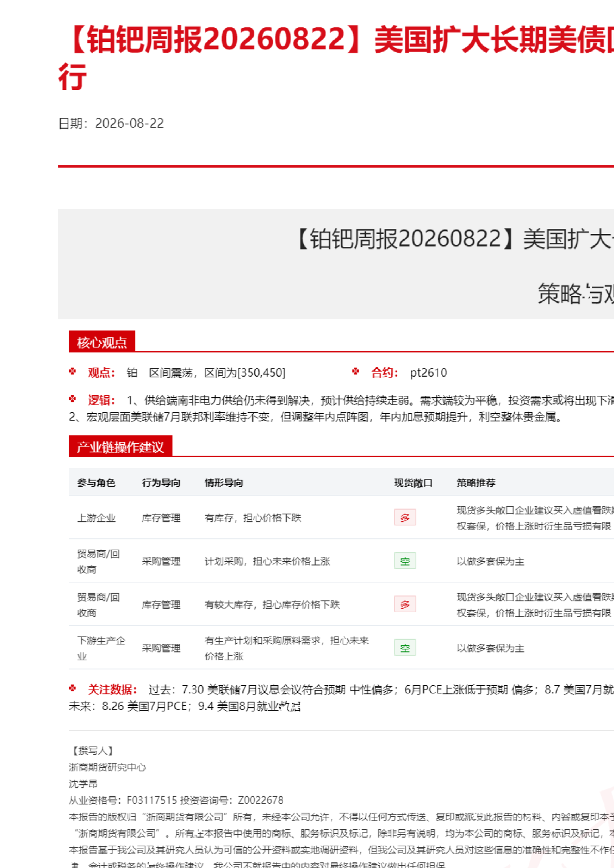The height and width of the screenshot is (868, 614).
Task: Select the date text 2026-08-22
Action: (x=130, y=123)
